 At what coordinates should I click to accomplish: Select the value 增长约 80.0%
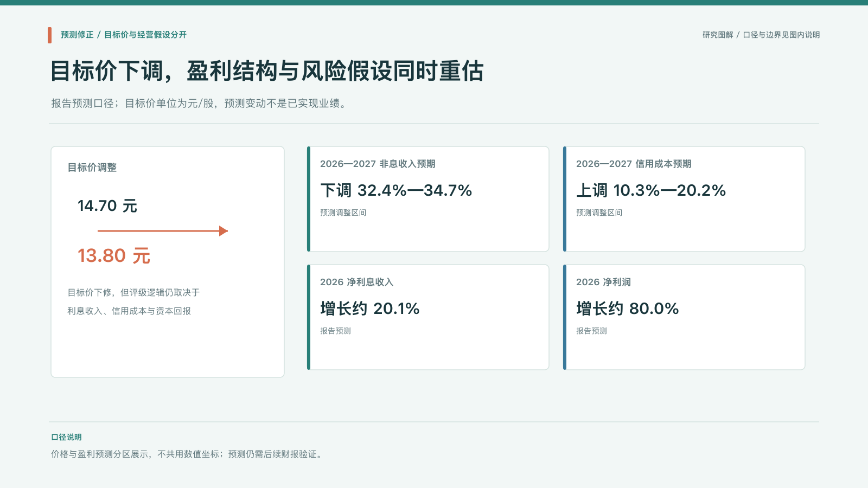pos(628,309)
